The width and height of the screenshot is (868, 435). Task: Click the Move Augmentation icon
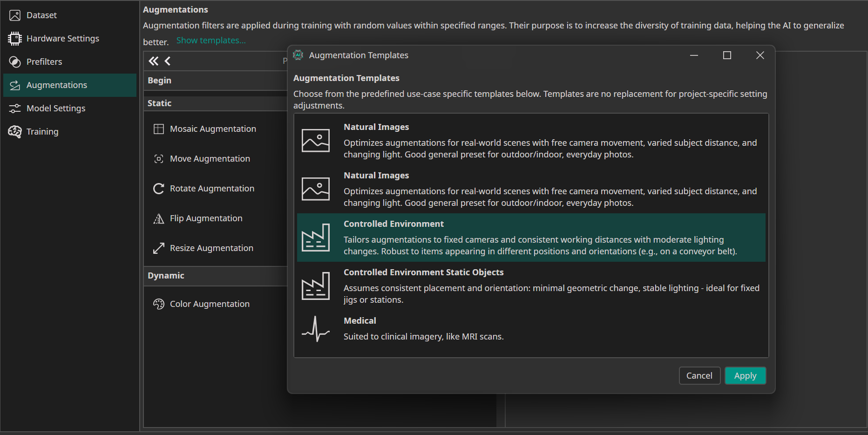point(159,158)
